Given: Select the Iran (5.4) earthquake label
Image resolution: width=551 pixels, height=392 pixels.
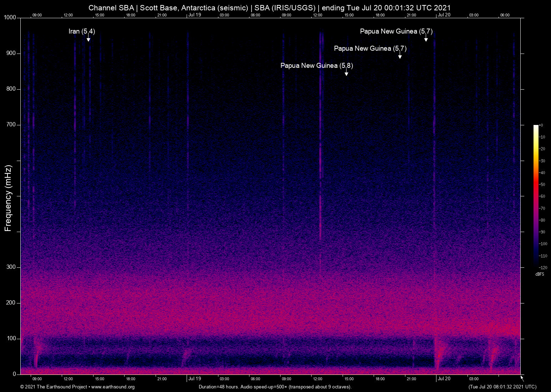Looking at the screenshot, I should coord(82,31).
